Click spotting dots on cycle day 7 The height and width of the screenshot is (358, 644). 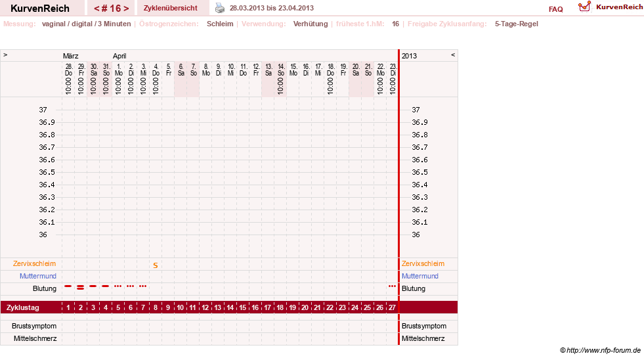tap(142, 286)
